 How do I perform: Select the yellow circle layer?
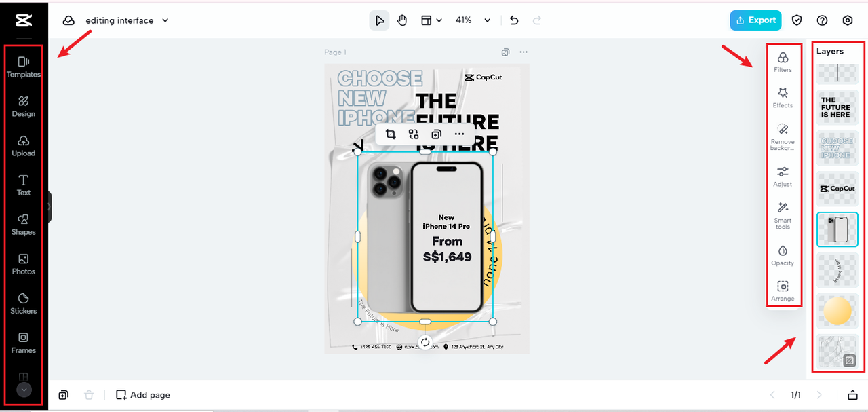[x=837, y=311]
